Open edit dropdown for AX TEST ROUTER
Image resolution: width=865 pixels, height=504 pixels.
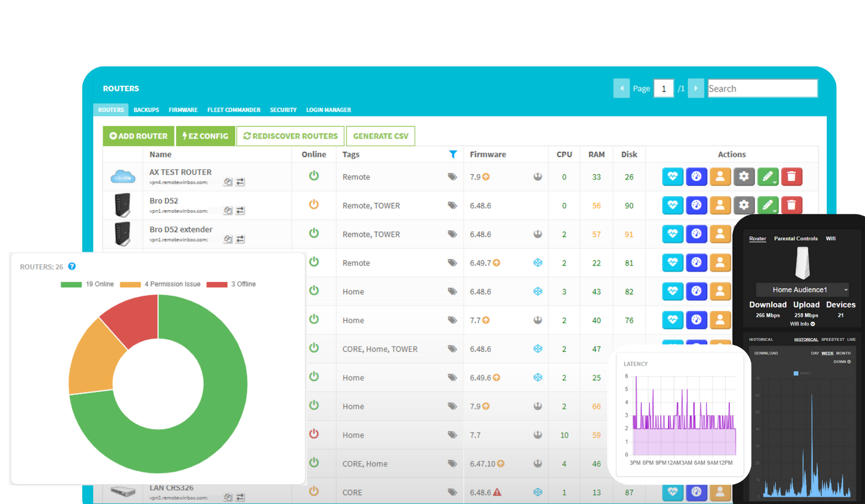click(767, 177)
